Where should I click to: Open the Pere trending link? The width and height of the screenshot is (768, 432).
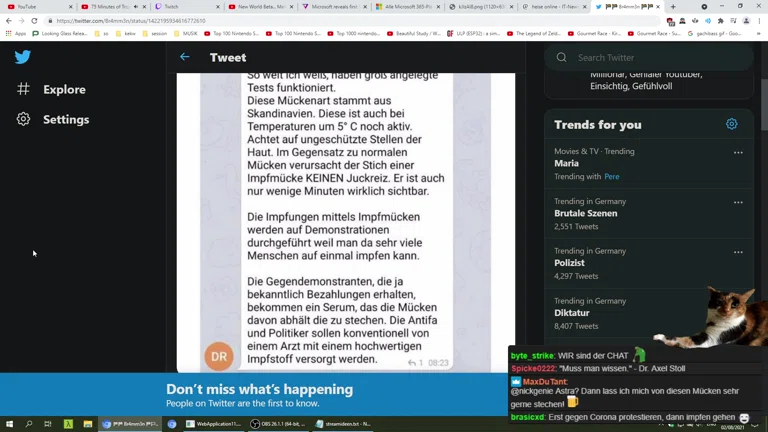pyautogui.click(x=611, y=177)
